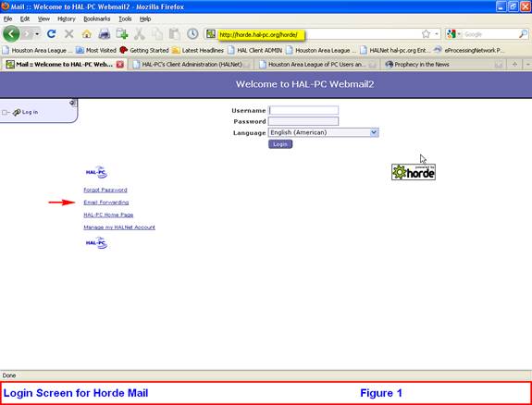
Task: Click the Firefox icon in the title bar
Action: 6,6
